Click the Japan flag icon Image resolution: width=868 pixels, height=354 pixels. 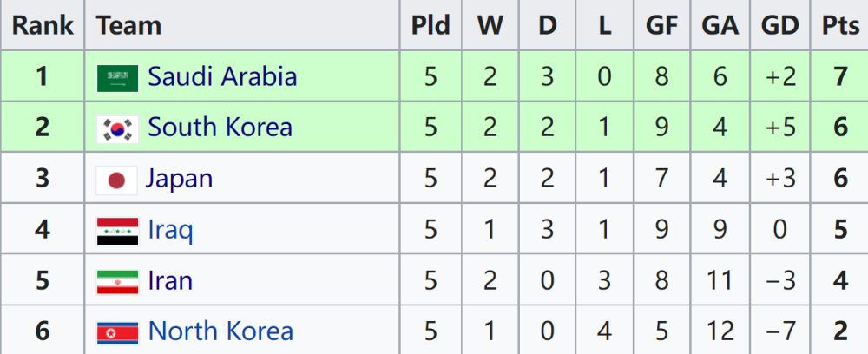(117, 180)
